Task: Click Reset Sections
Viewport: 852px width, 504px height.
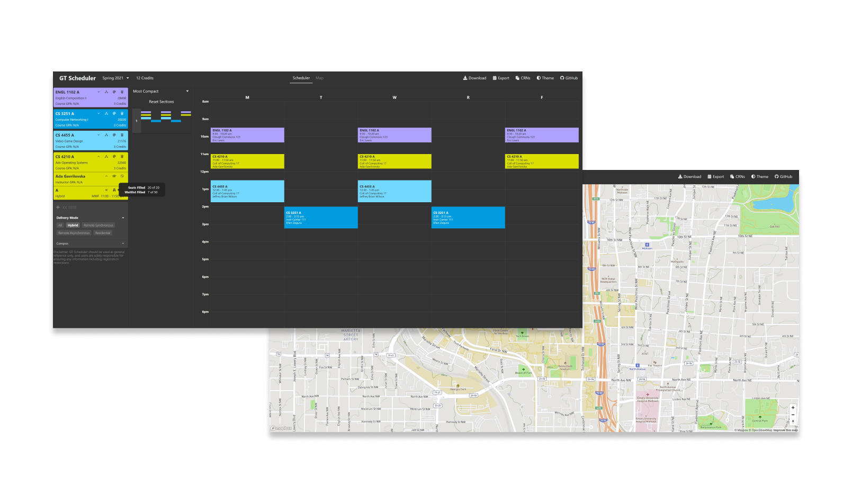Action: (x=161, y=102)
